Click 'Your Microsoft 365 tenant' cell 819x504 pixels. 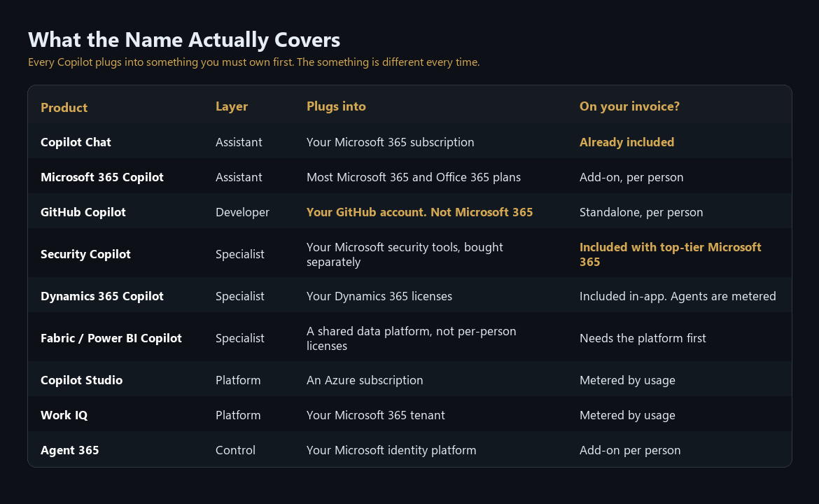[x=375, y=415]
